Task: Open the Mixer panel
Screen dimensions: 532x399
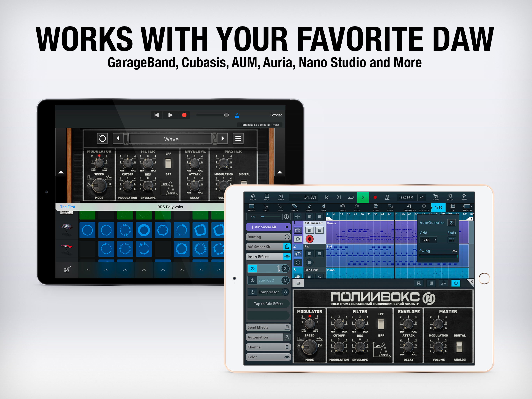Action: pyautogui.click(x=281, y=197)
